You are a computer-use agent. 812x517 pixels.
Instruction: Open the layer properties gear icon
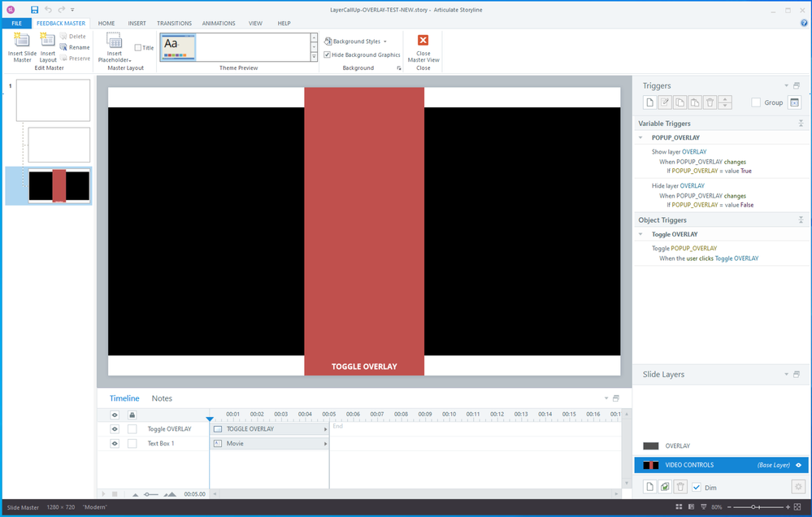pos(797,486)
